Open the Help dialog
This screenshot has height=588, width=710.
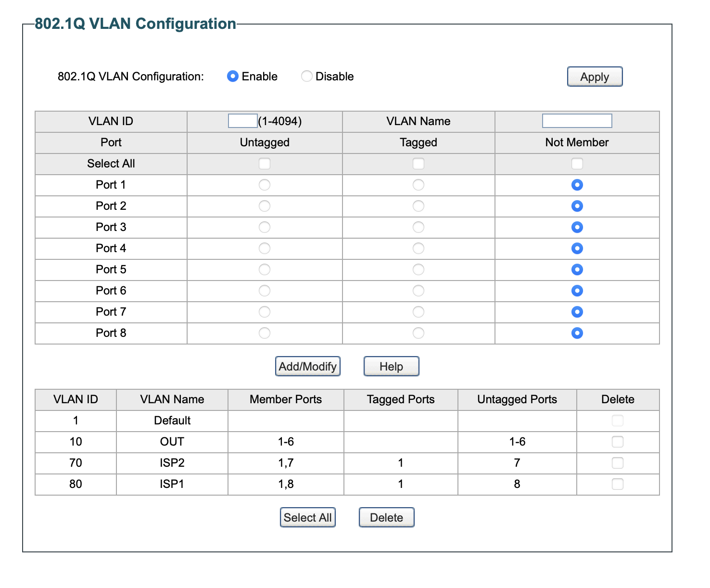pyautogui.click(x=391, y=366)
